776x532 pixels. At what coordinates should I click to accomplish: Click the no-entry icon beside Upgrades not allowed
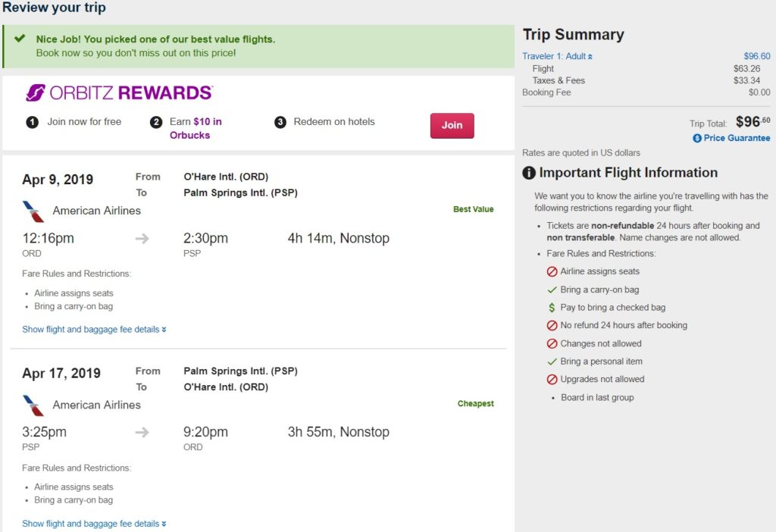(552, 380)
